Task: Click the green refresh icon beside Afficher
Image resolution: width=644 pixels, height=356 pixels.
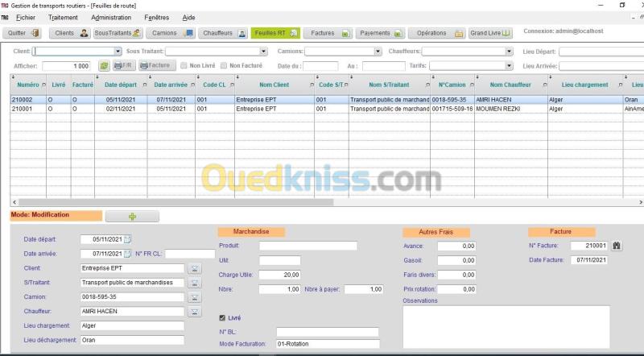Action: pos(104,66)
